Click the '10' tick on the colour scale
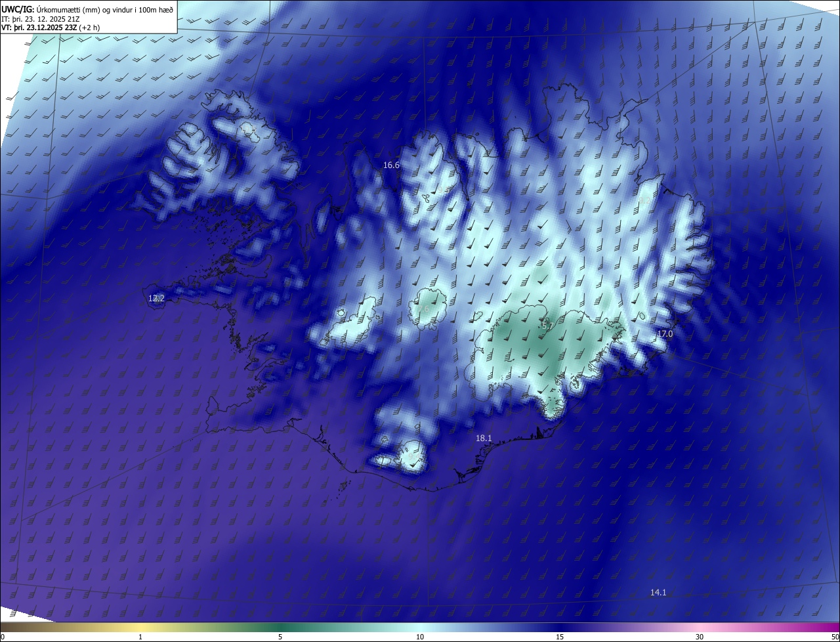Image resolution: width=840 pixels, height=642 pixels. pyautogui.click(x=420, y=637)
